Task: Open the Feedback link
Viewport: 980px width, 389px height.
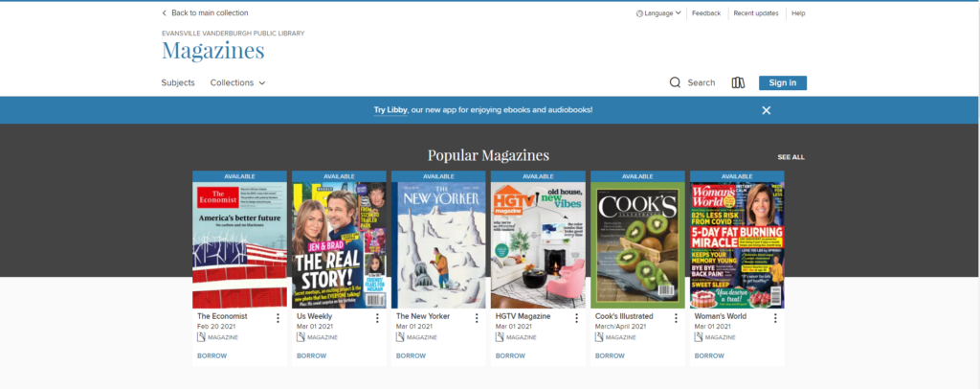Action: (706, 13)
